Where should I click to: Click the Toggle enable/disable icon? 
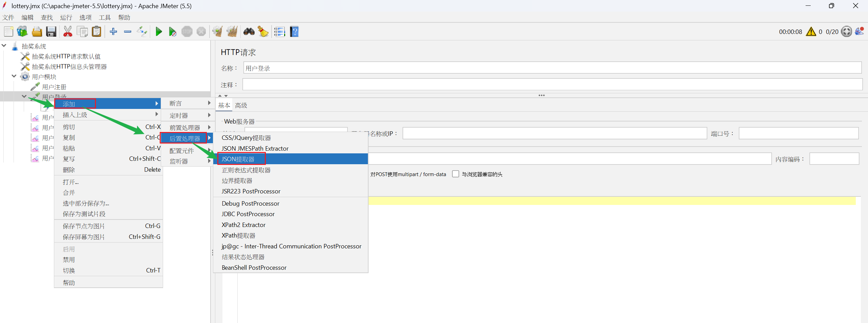pyautogui.click(x=142, y=32)
